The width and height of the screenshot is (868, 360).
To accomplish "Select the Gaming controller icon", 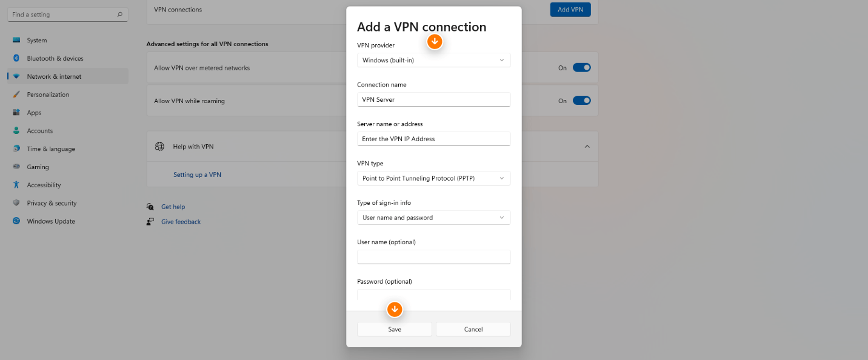I will coord(16,167).
